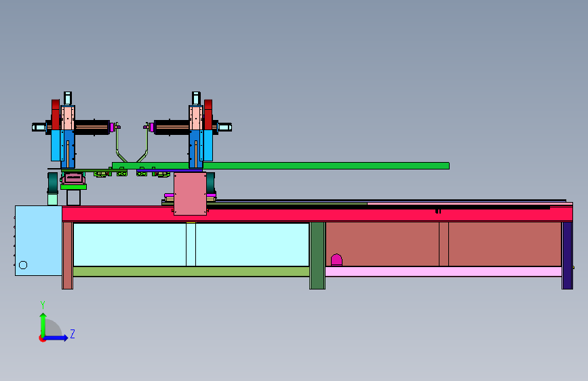Click the white motor end cap on the right head
Image resolution: width=588 pixels, height=381 pixels.
[225, 127]
